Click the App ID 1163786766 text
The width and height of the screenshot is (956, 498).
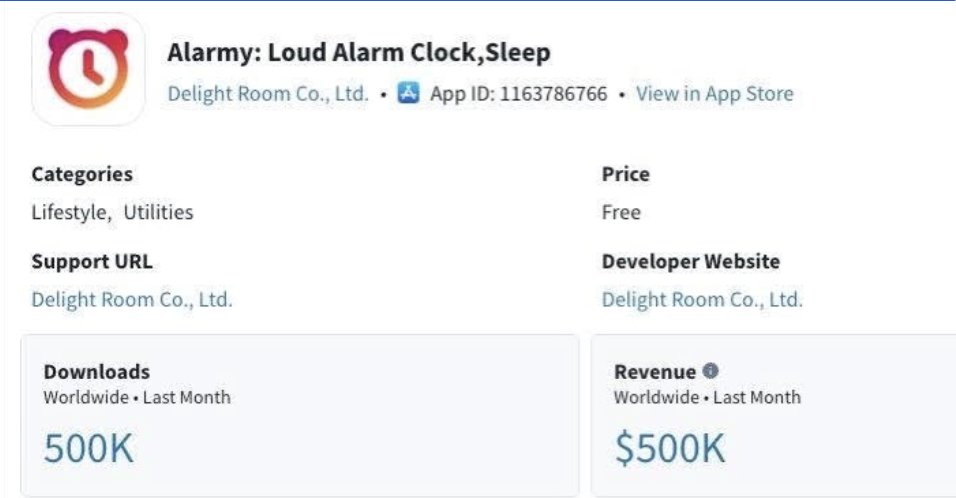(518, 94)
